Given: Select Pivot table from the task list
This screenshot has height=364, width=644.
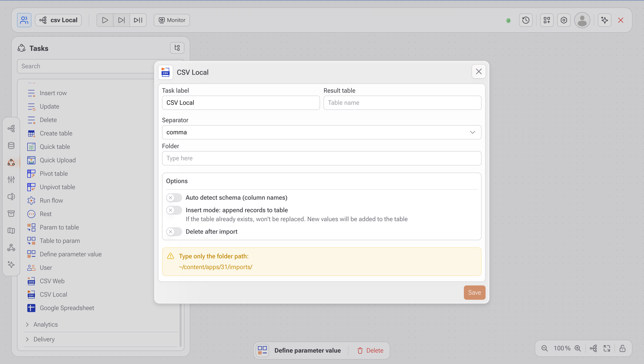Looking at the screenshot, I should coord(54,174).
